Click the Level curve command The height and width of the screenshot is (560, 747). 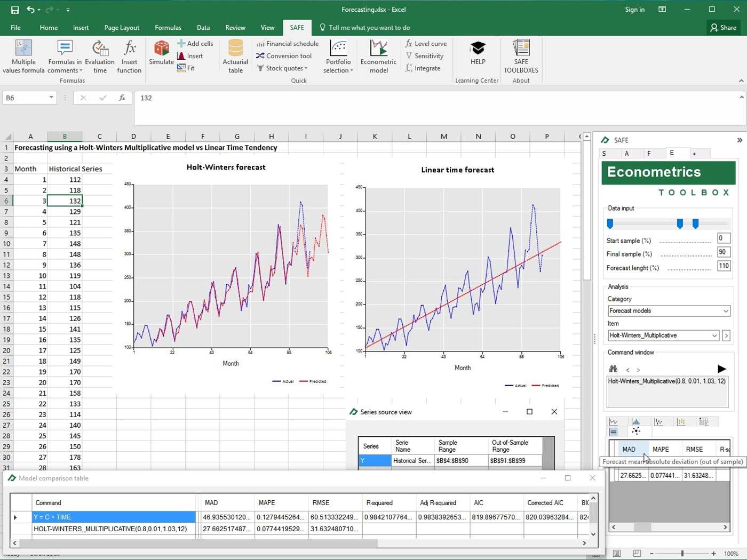point(426,44)
